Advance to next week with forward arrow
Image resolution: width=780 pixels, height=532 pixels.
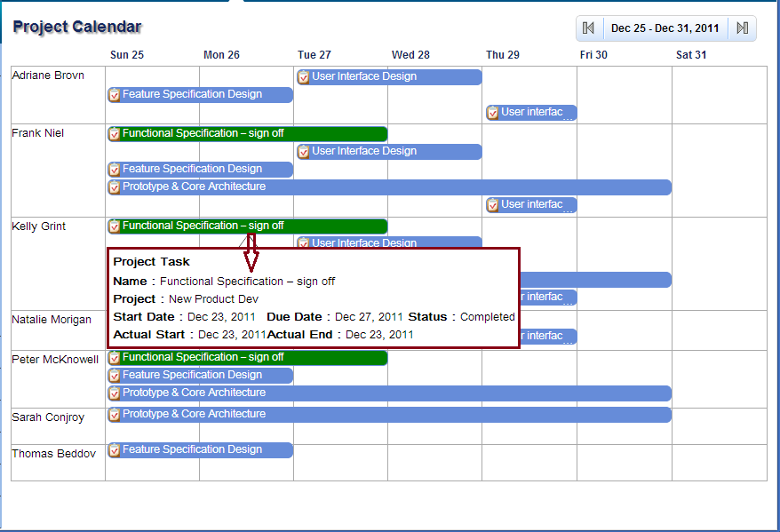coord(742,28)
